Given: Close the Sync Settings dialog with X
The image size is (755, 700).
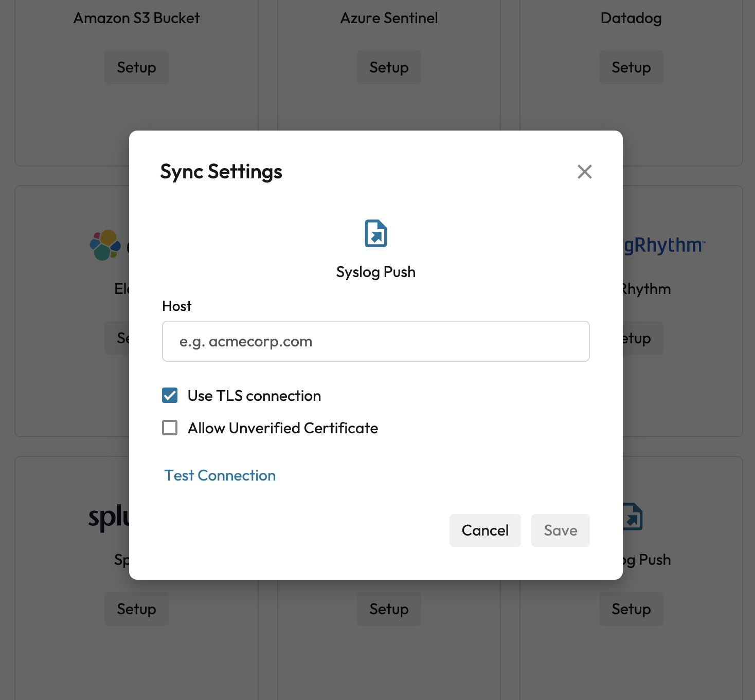Looking at the screenshot, I should [x=584, y=172].
